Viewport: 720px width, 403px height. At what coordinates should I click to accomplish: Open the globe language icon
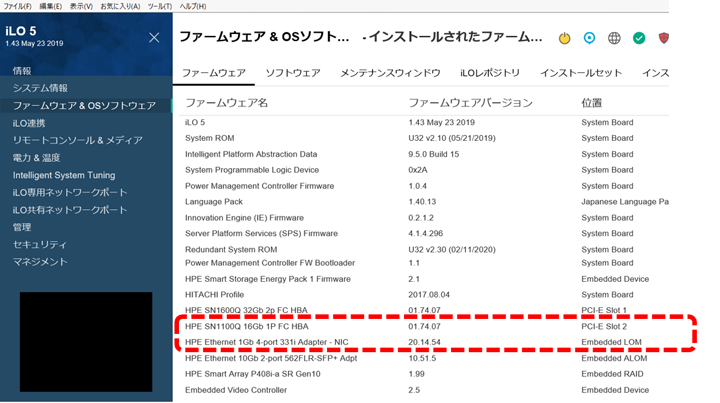tap(614, 38)
